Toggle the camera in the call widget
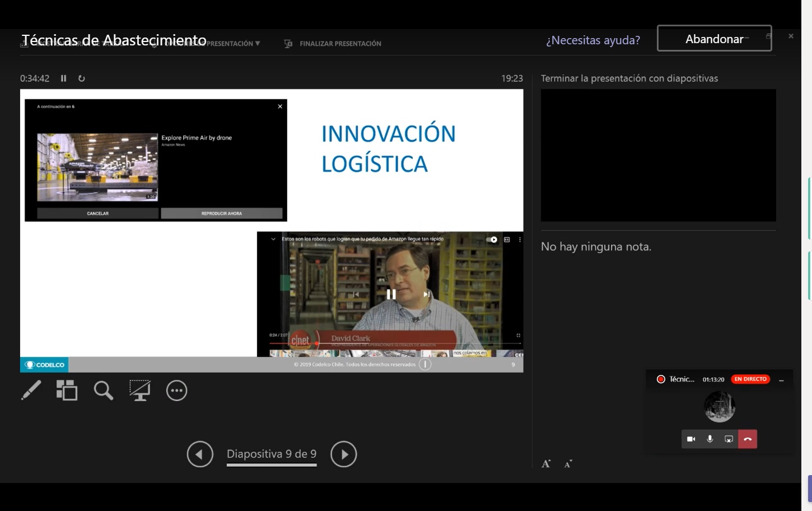 click(691, 439)
